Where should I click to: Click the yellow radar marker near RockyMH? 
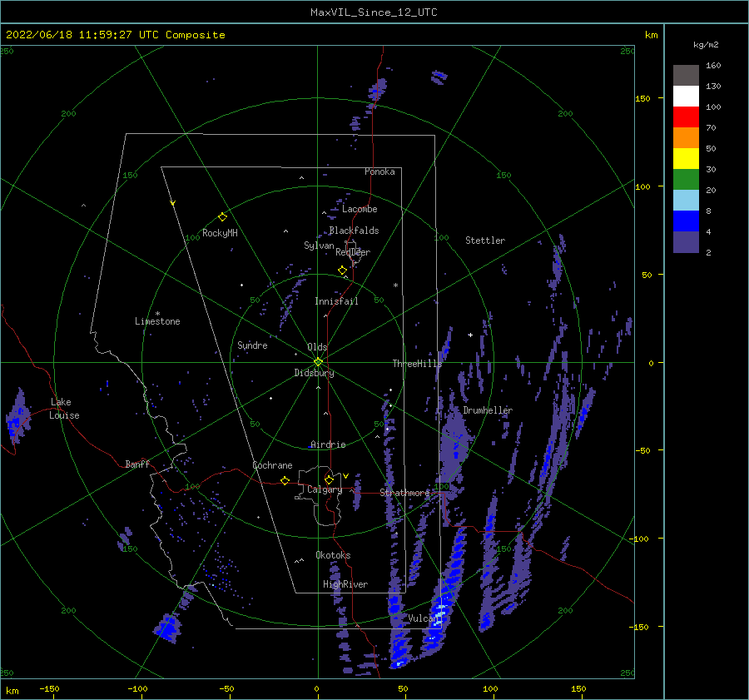(x=222, y=217)
